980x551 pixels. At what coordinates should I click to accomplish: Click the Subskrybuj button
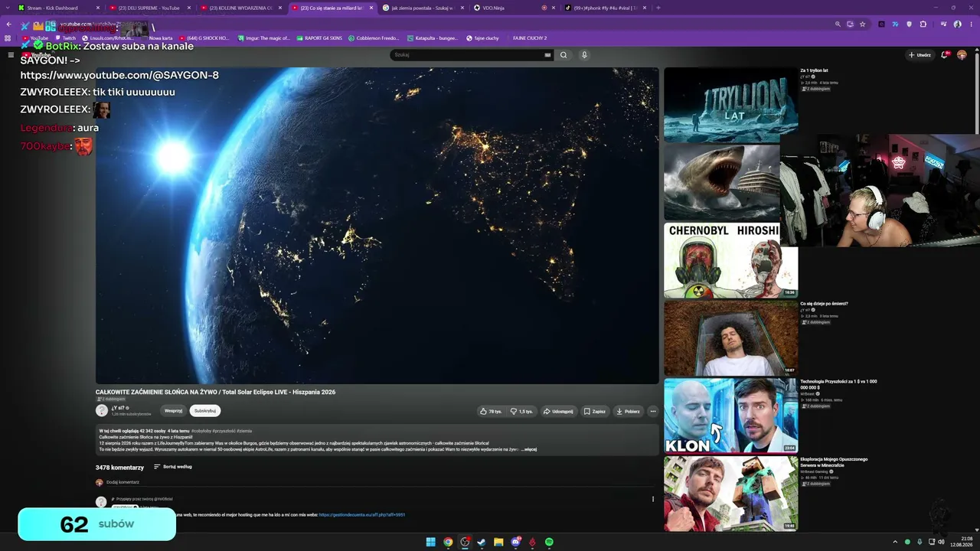point(205,411)
